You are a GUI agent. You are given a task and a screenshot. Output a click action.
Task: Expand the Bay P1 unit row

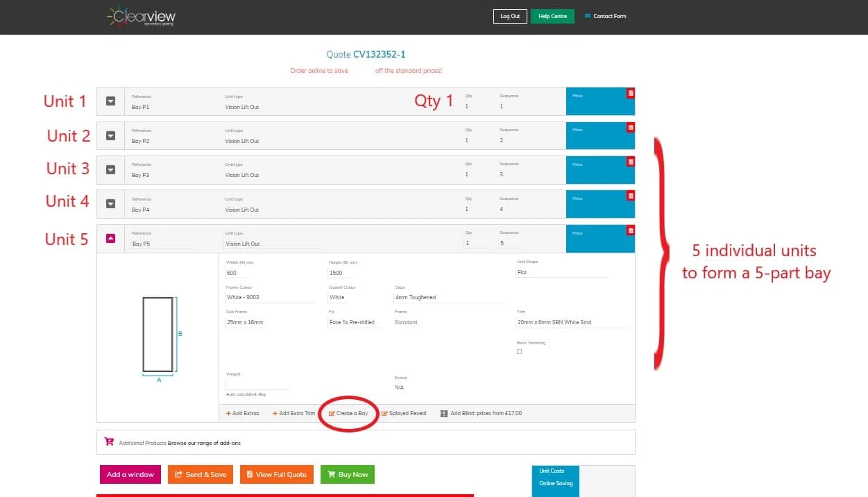110,101
